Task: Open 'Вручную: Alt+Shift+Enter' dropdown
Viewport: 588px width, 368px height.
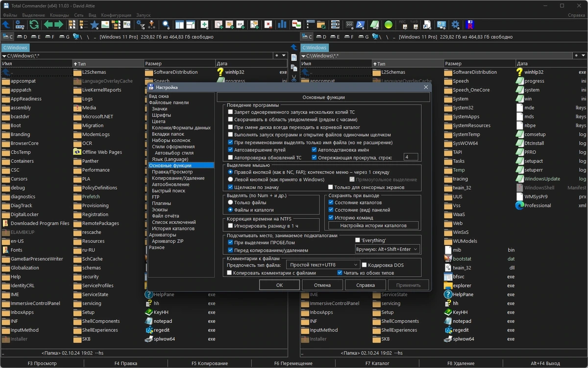Action: pos(387,249)
